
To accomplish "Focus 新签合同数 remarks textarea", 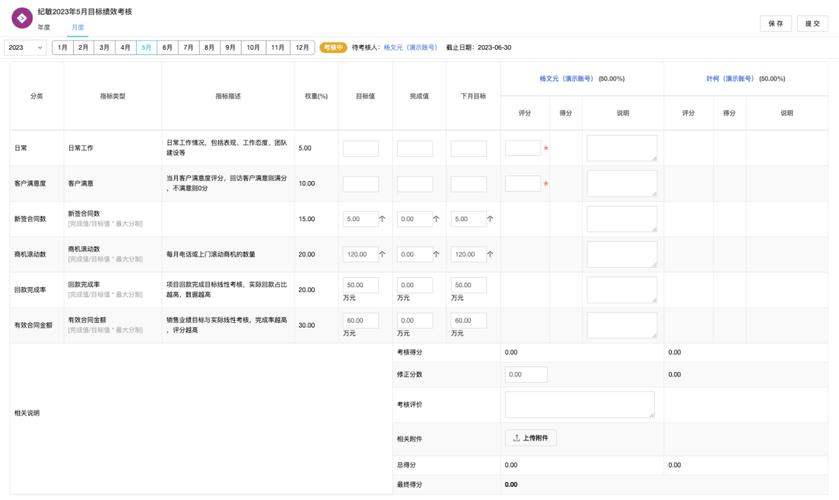I will tap(622, 219).
